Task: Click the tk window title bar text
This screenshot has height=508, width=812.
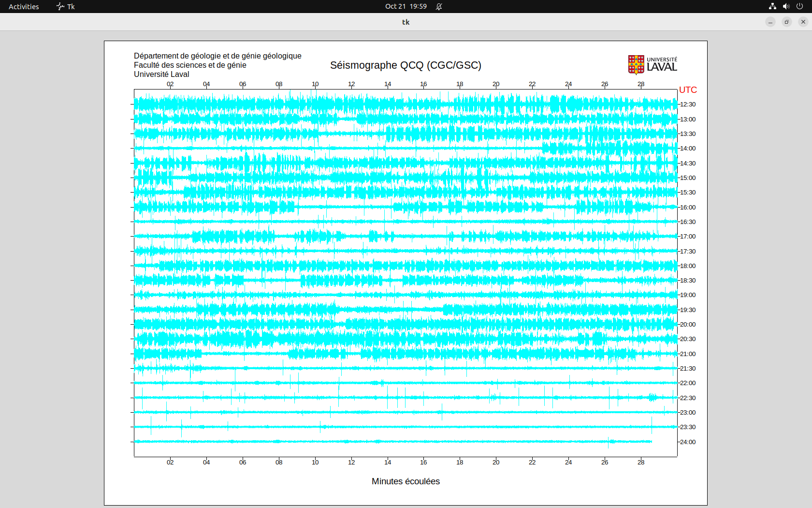Action: 406,22
